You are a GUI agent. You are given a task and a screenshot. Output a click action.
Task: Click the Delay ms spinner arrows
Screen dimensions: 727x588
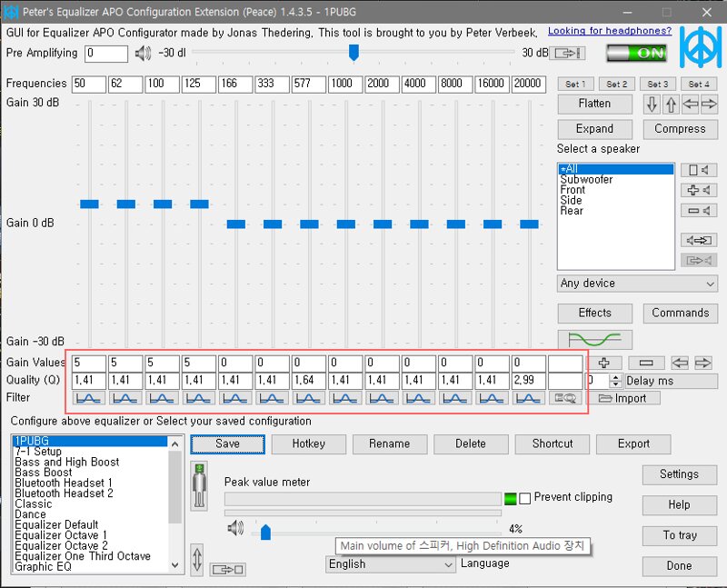tap(615, 381)
